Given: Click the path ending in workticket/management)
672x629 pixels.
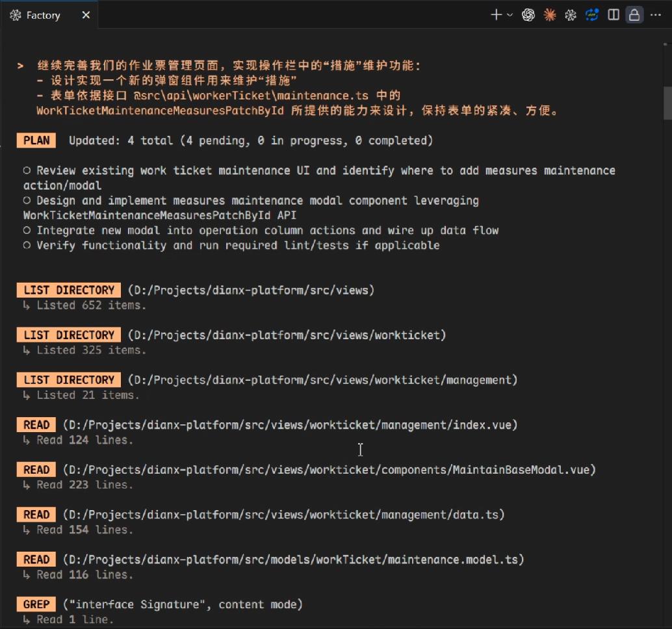Looking at the screenshot, I should coord(323,380).
